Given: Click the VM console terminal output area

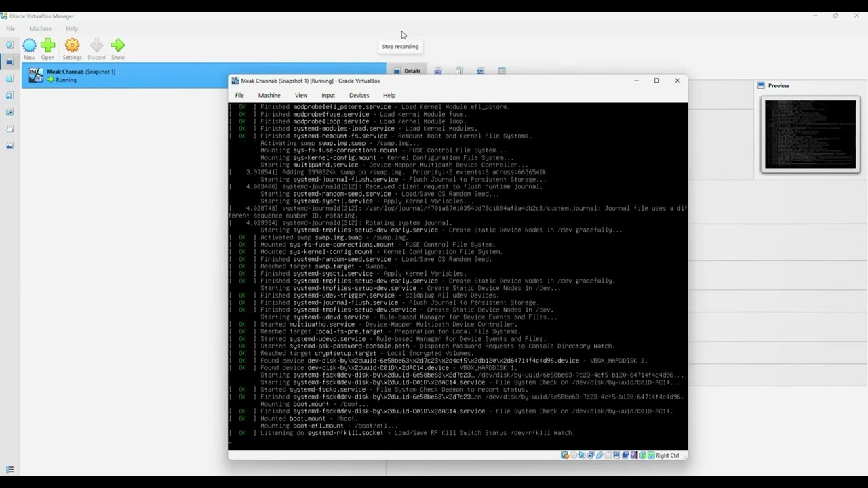Looking at the screenshot, I should [458, 275].
